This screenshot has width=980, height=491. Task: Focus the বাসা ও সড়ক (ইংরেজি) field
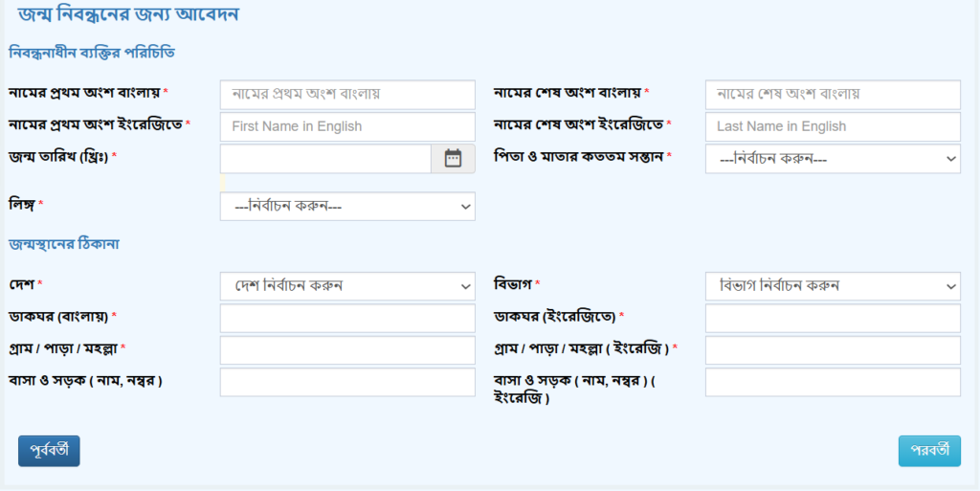(833, 382)
